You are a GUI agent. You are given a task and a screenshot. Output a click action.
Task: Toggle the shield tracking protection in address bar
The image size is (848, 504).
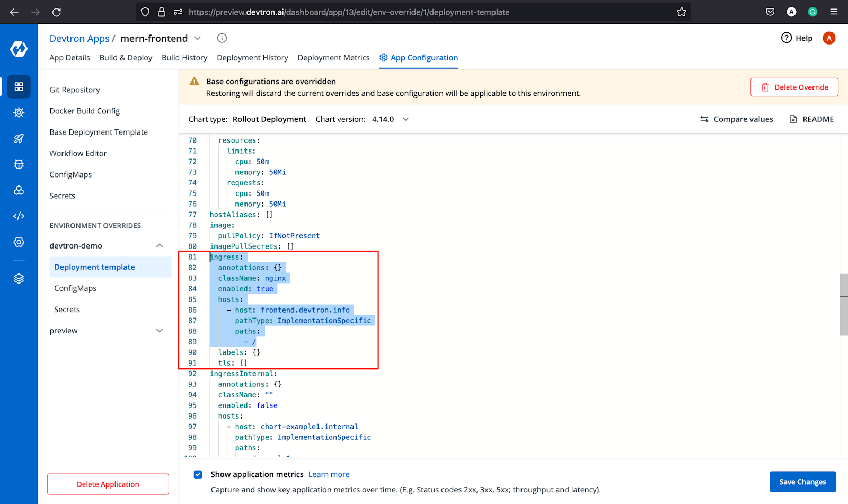point(145,12)
